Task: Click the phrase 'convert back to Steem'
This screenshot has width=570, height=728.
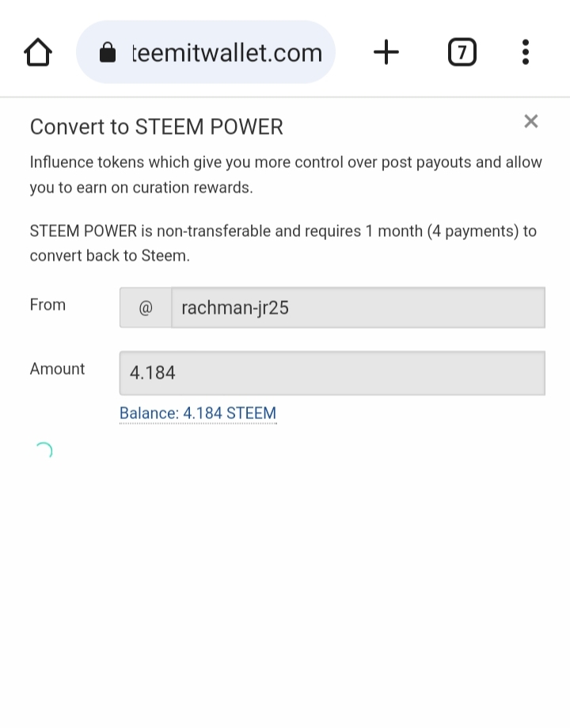Action: click(x=109, y=256)
